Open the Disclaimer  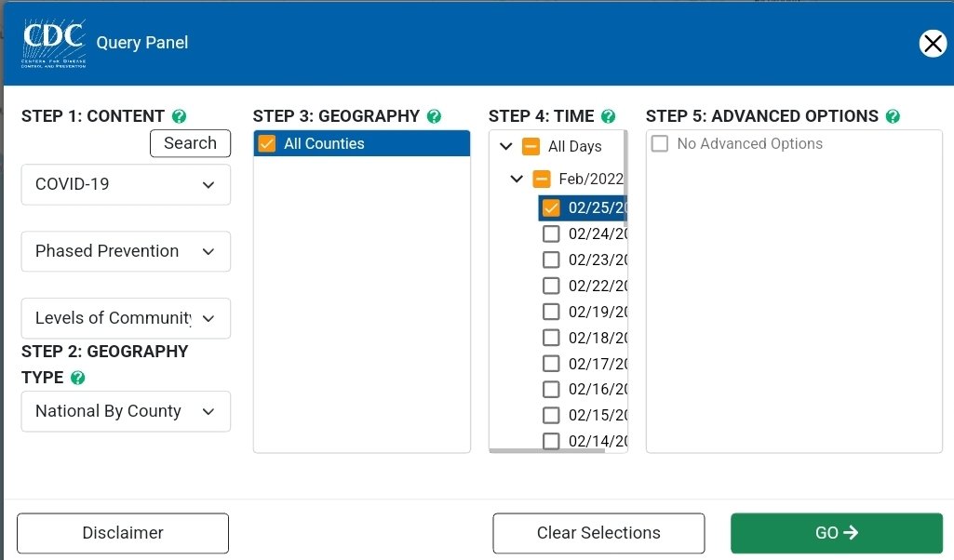(123, 533)
